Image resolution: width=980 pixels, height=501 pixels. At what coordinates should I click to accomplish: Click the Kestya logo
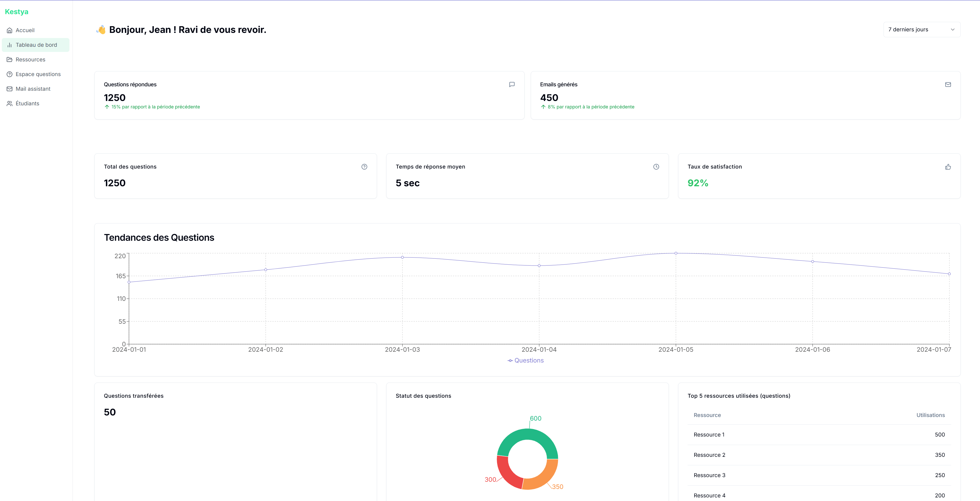(16, 12)
